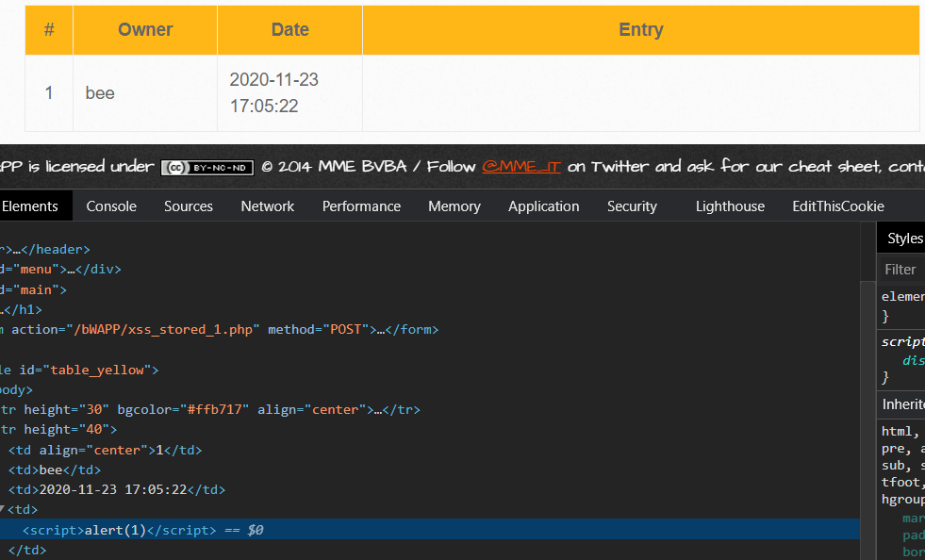The width and height of the screenshot is (925, 560).
Task: Click the Date column header
Action: (289, 29)
